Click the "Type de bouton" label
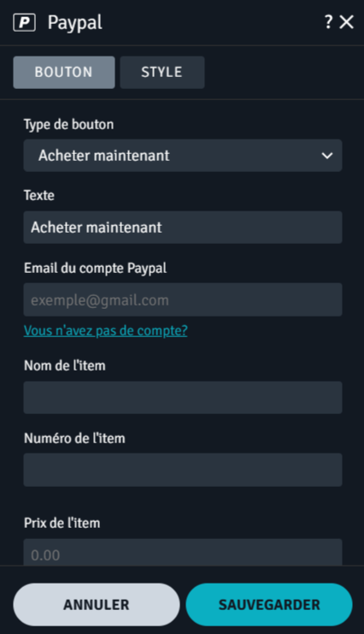This screenshot has height=634, width=364. (68, 125)
